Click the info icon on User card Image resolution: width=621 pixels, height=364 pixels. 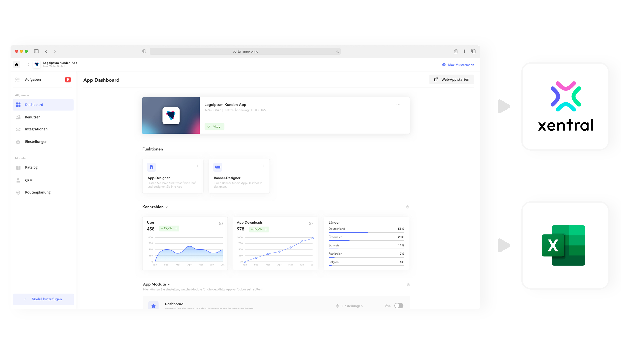221,224
